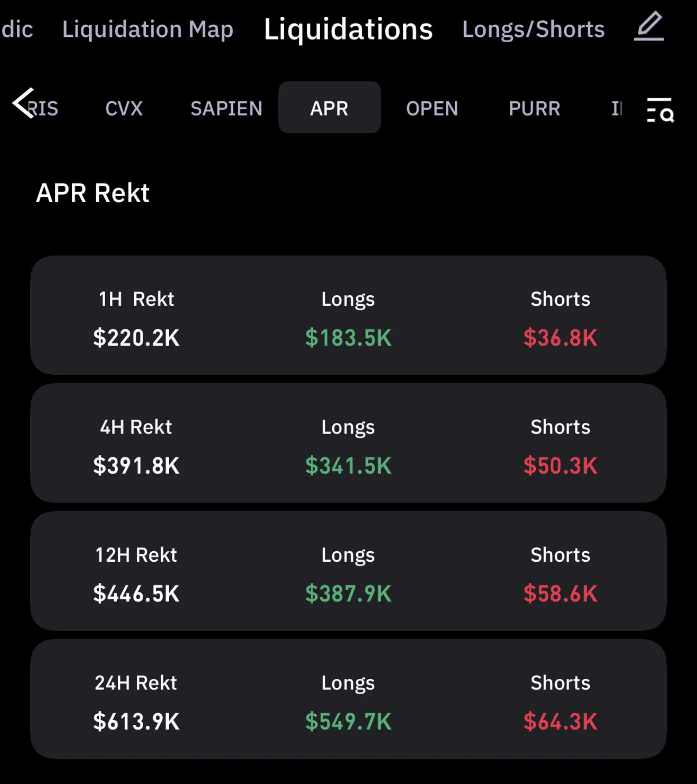Select the APR coin tab
Viewport: 697px width, 784px height.
[x=329, y=107]
